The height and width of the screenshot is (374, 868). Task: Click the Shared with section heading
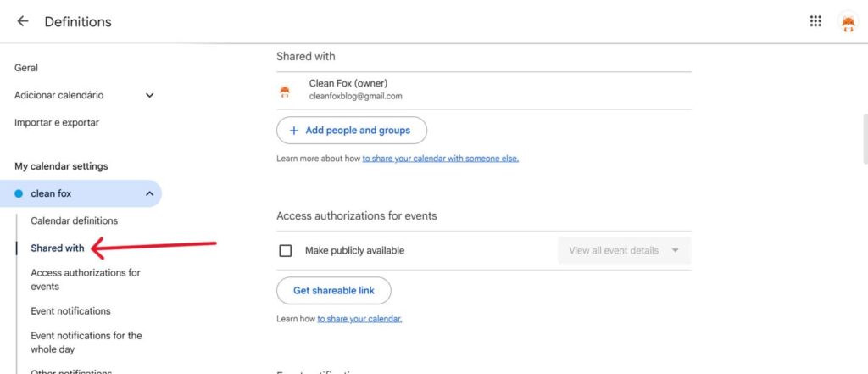coord(305,56)
